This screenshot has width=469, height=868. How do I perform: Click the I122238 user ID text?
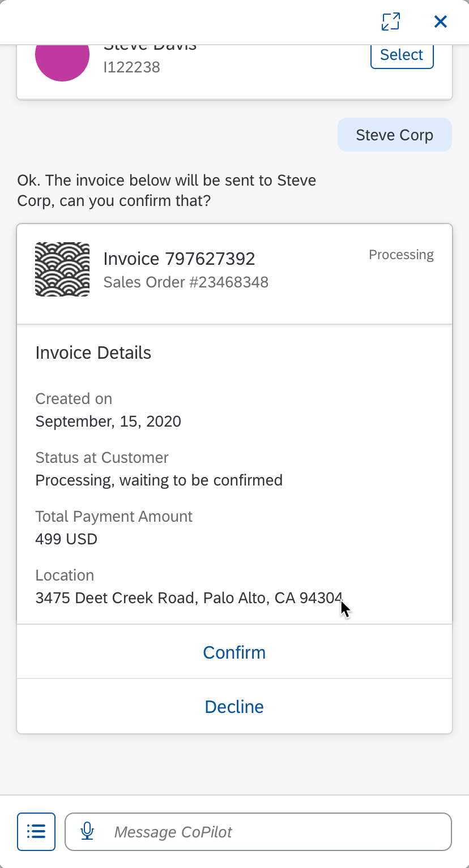click(131, 67)
